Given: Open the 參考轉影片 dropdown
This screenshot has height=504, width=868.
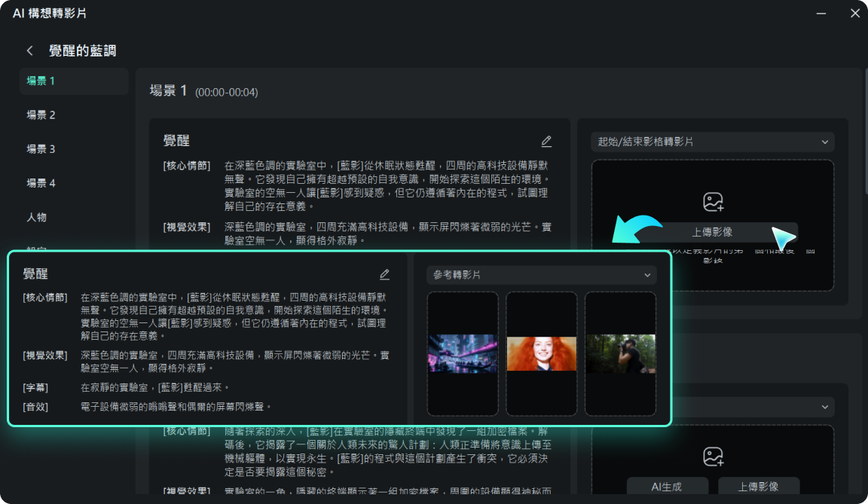Looking at the screenshot, I should (x=542, y=275).
